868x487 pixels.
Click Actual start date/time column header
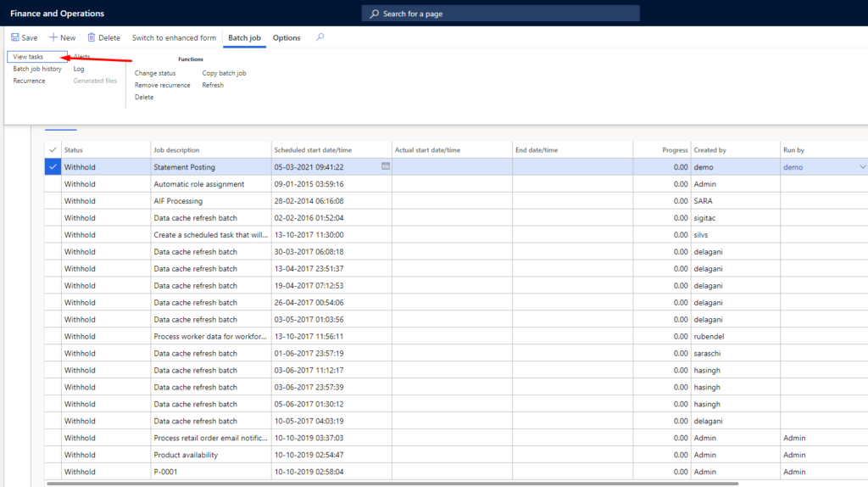(x=427, y=150)
